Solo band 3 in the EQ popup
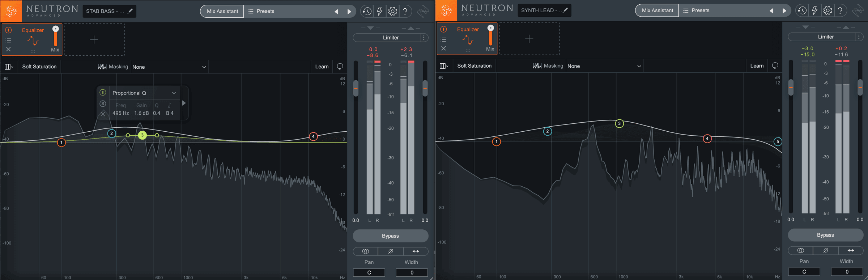 pyautogui.click(x=103, y=104)
